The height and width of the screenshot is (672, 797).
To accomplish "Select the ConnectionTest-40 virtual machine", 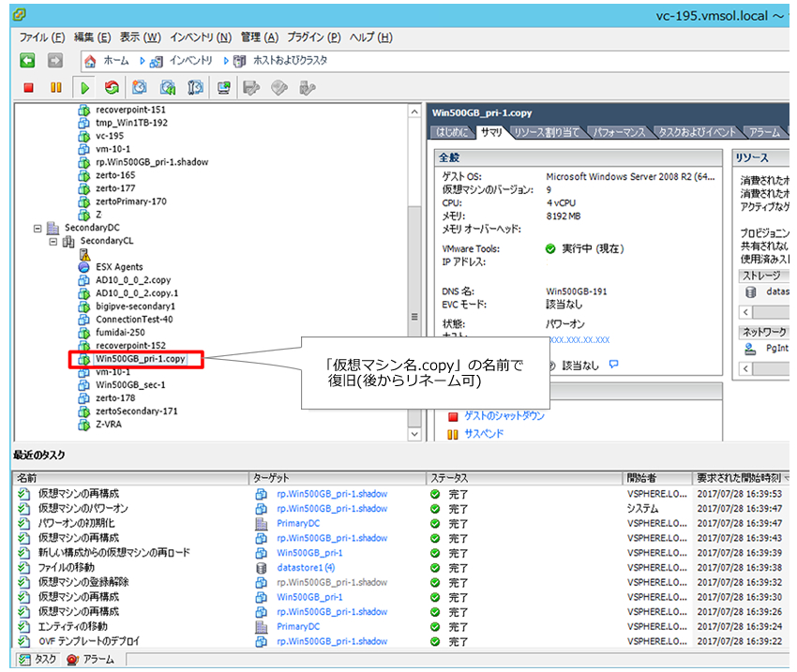I will [134, 320].
